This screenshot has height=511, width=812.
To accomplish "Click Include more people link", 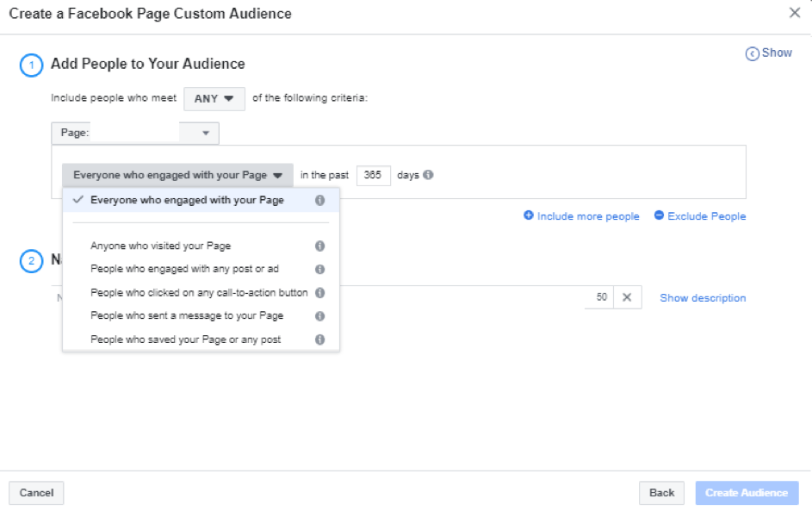I will click(x=581, y=216).
